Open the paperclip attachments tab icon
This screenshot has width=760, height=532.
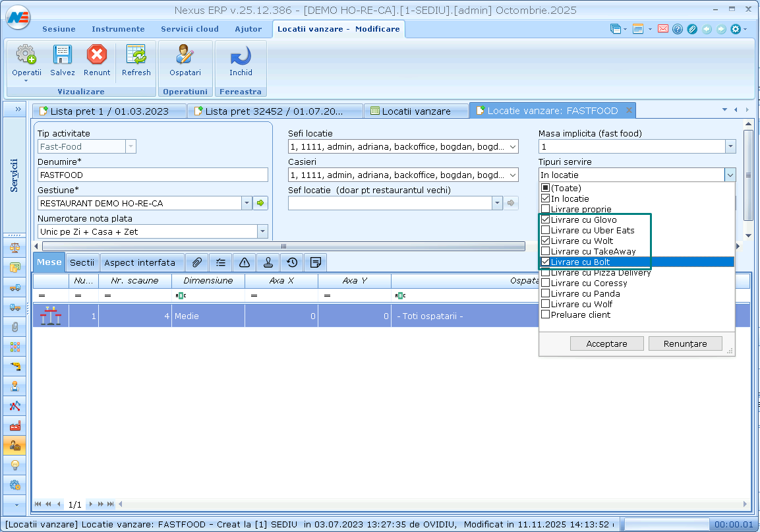coord(197,262)
